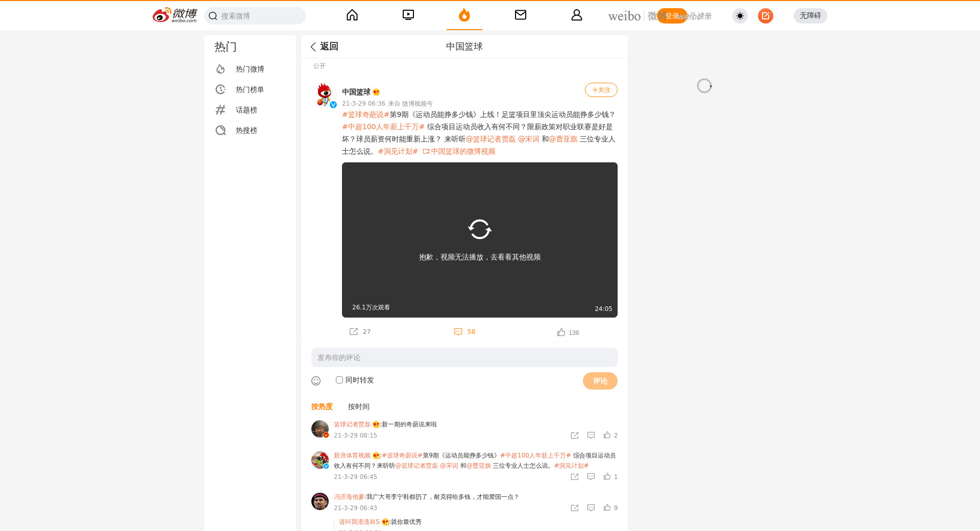The image size is (980, 531).
Task: Open 热搜榜 in the sidebar
Action: click(x=246, y=131)
